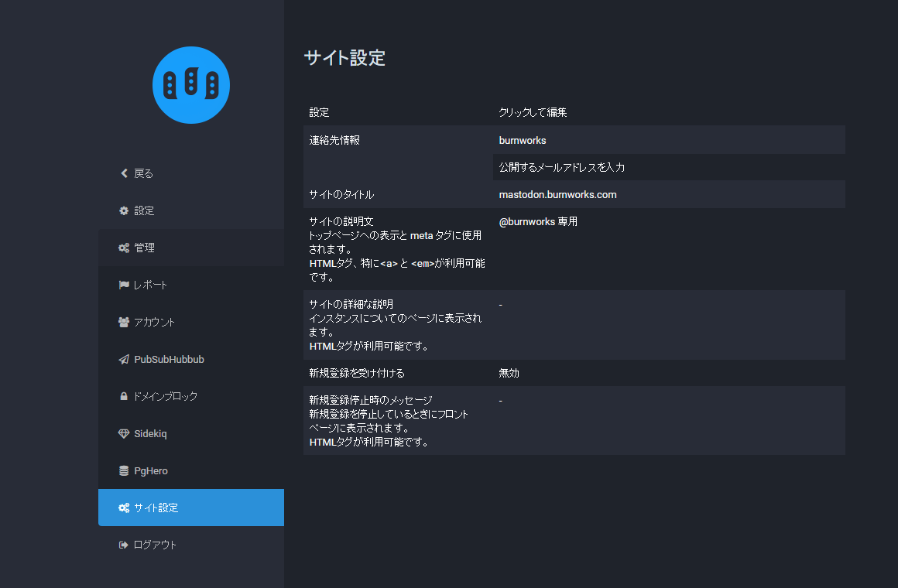Click the back chevron icon beside 戻る

pyautogui.click(x=124, y=173)
